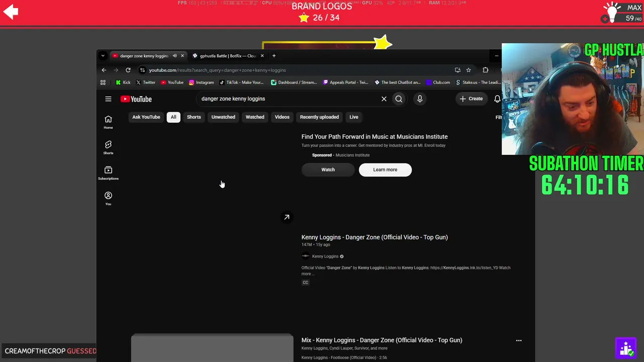
Task: Open the YouTube bookmark
Action: pyautogui.click(x=172, y=82)
